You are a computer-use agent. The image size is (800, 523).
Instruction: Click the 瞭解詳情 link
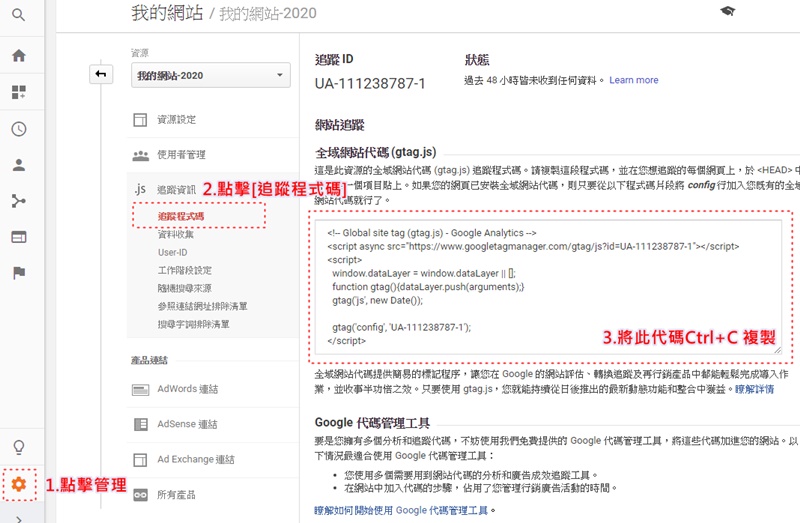coord(754,389)
